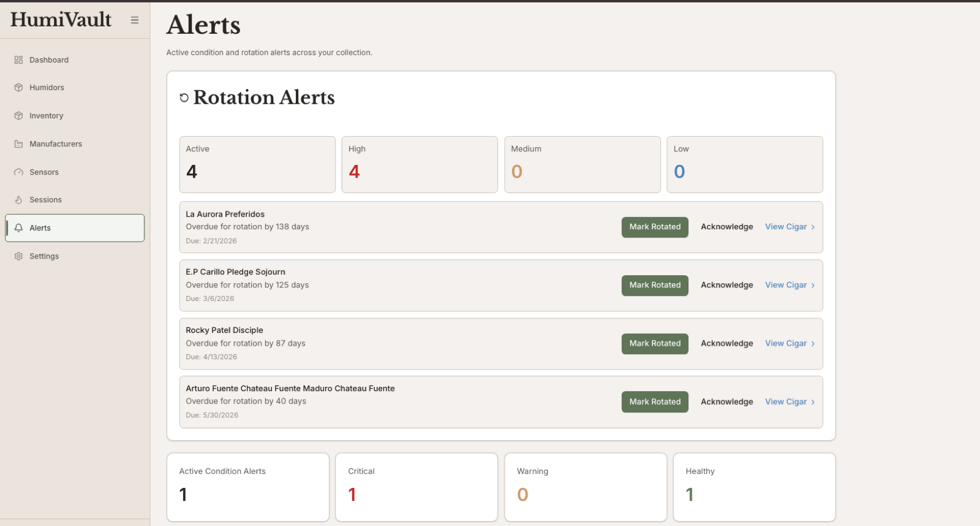This screenshot has width=980, height=526.
Task: Open the Dashboard page
Action: [x=75, y=60]
